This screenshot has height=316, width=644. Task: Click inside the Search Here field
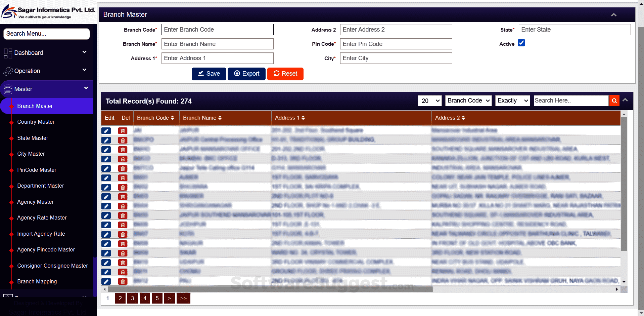571,101
